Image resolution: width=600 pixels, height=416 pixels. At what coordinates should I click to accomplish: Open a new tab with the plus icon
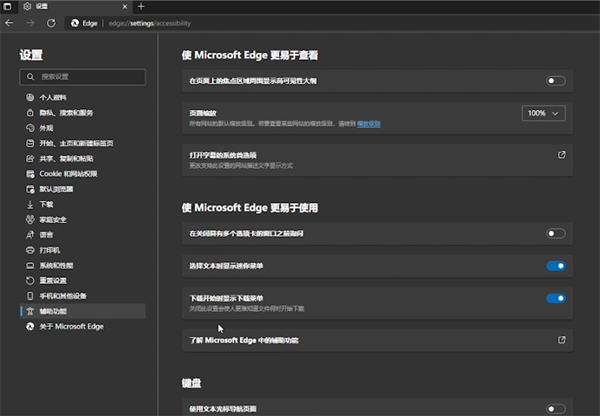click(x=141, y=6)
